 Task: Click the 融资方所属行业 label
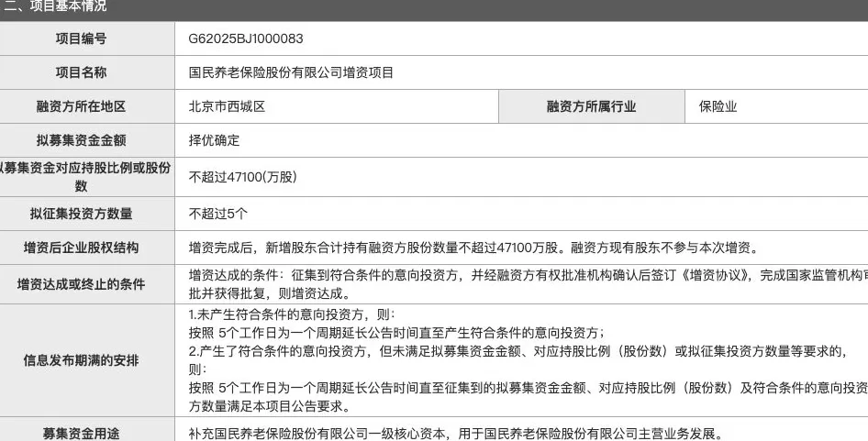pyautogui.click(x=591, y=106)
